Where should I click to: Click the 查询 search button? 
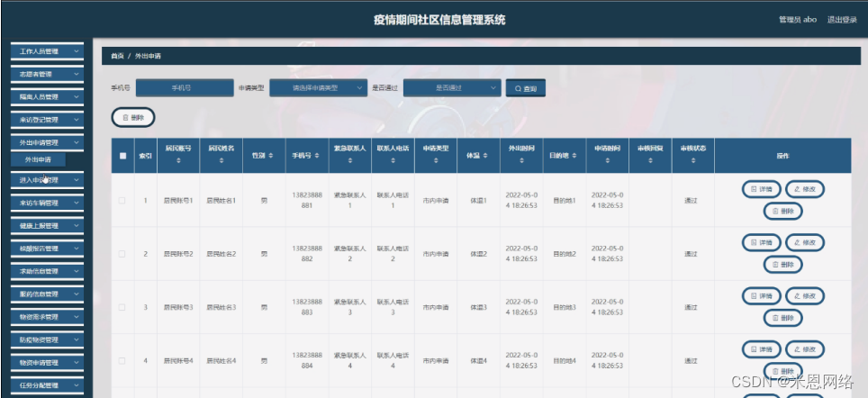pyautogui.click(x=525, y=88)
